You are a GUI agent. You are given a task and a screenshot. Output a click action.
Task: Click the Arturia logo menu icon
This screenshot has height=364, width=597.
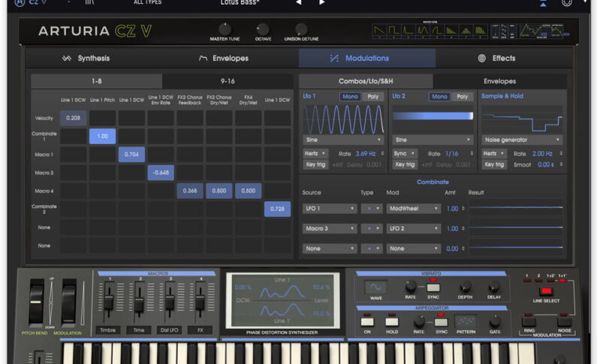20,2
